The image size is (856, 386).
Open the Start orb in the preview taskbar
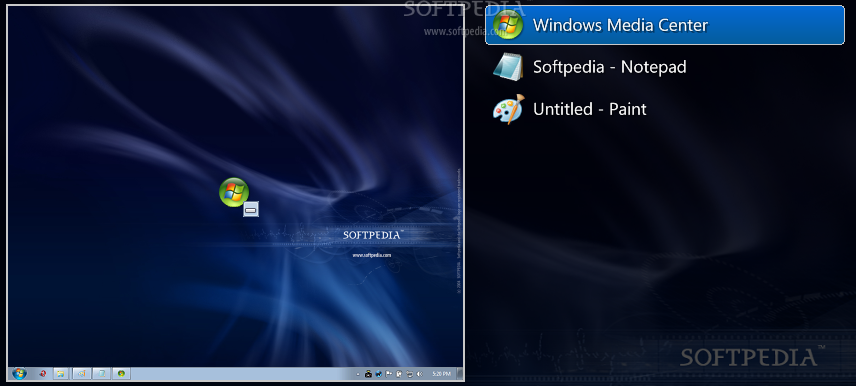[19, 374]
